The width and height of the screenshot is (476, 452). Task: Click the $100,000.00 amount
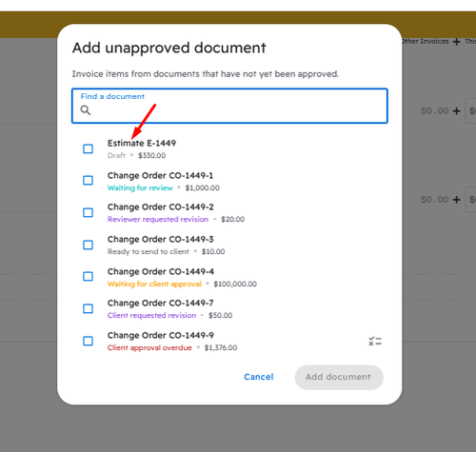pos(235,284)
